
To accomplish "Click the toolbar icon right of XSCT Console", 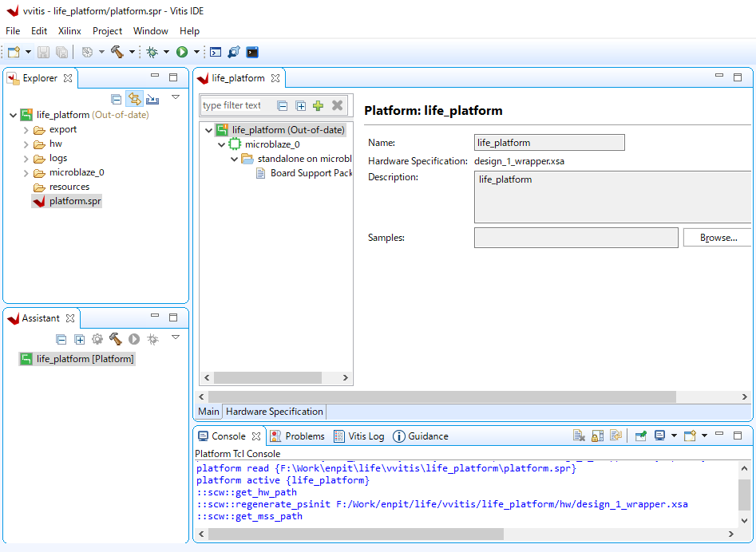I will [x=234, y=52].
